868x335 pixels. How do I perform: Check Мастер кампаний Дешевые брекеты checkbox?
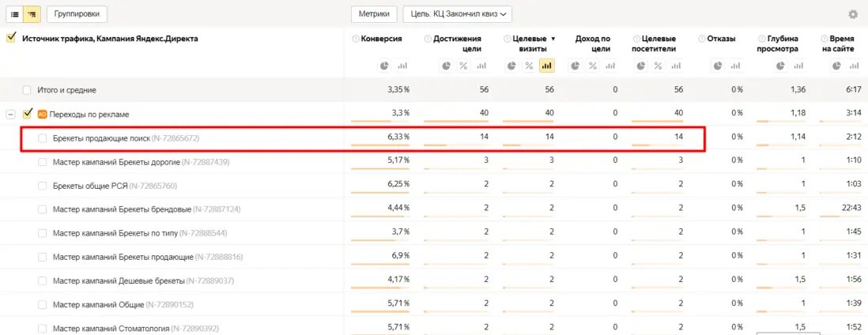(x=42, y=280)
